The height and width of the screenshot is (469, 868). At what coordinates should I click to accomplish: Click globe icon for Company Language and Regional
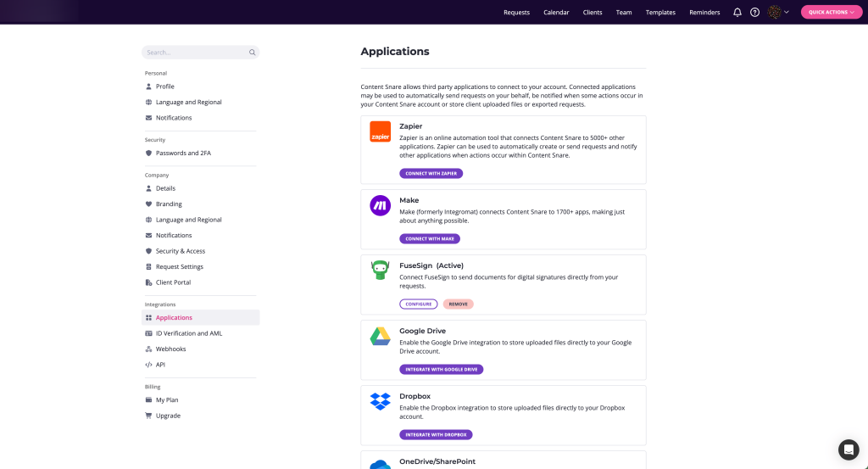coord(148,220)
